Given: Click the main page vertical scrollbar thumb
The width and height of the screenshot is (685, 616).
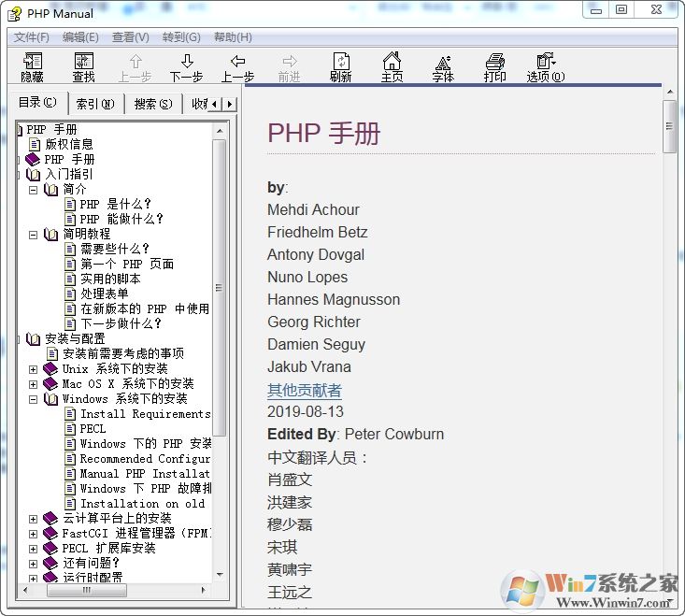Looking at the screenshot, I should click(x=669, y=126).
